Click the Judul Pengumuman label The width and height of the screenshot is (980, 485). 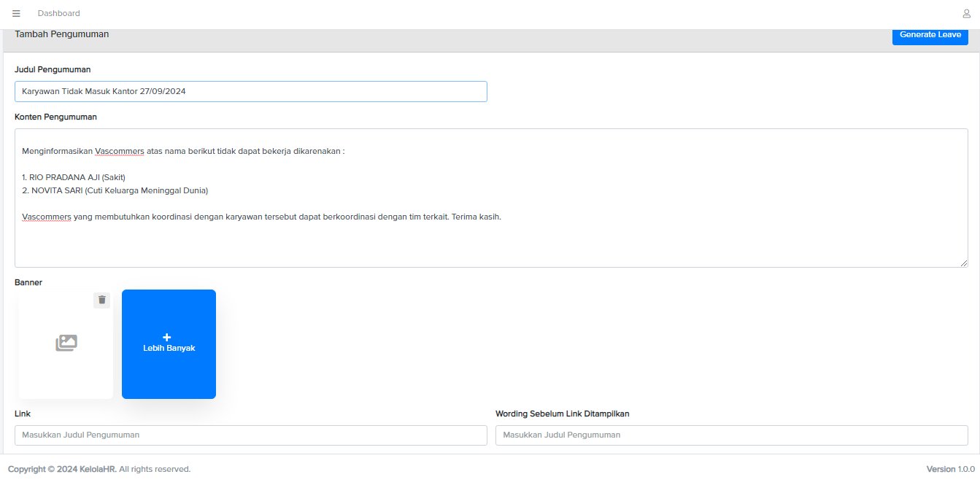pyautogui.click(x=53, y=69)
